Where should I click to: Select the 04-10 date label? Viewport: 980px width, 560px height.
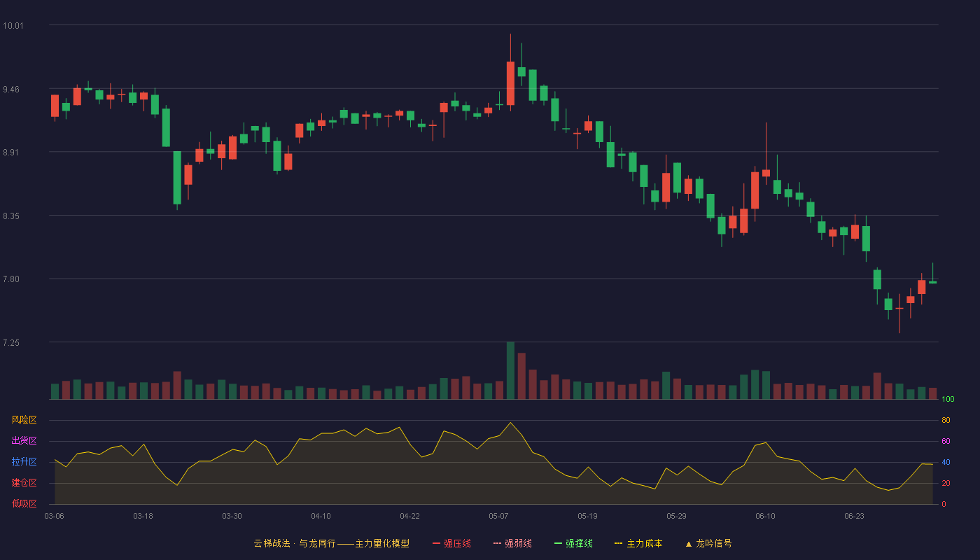(321, 516)
